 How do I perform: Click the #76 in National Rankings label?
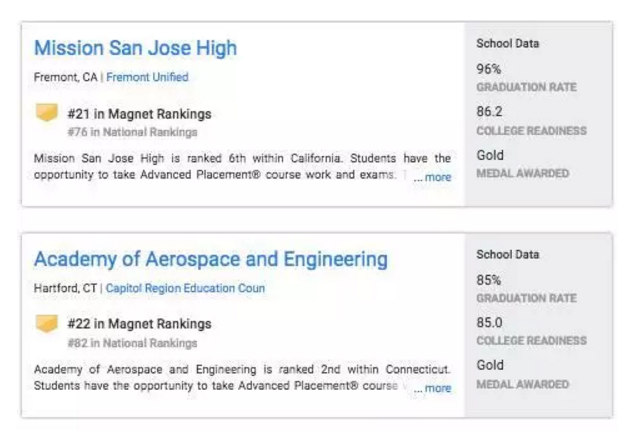[132, 132]
